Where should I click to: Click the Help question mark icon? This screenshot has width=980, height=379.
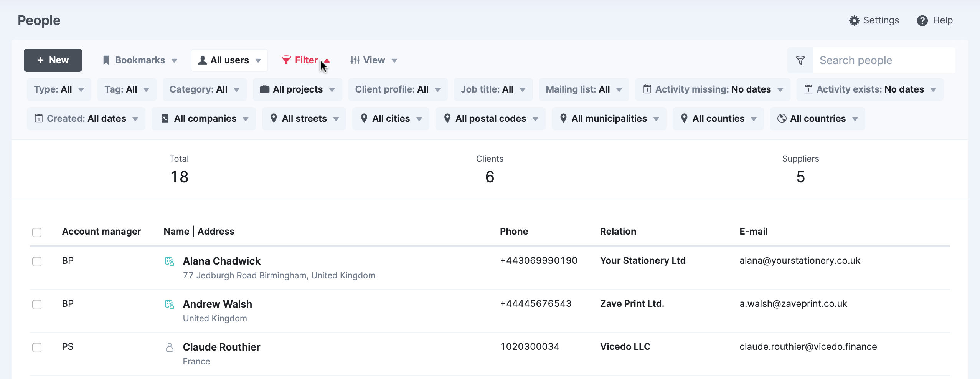pyautogui.click(x=922, y=20)
